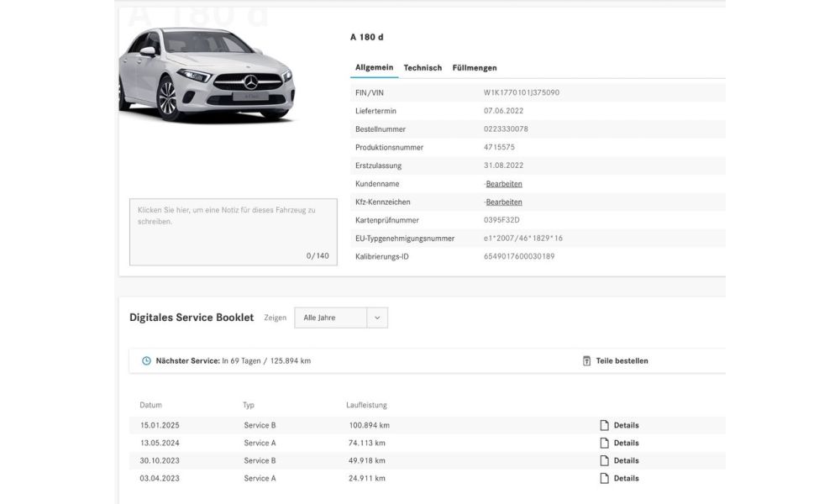The width and height of the screenshot is (840, 504).
Task: Click the Produktionsnummer value 4715575
Action: pos(499,147)
